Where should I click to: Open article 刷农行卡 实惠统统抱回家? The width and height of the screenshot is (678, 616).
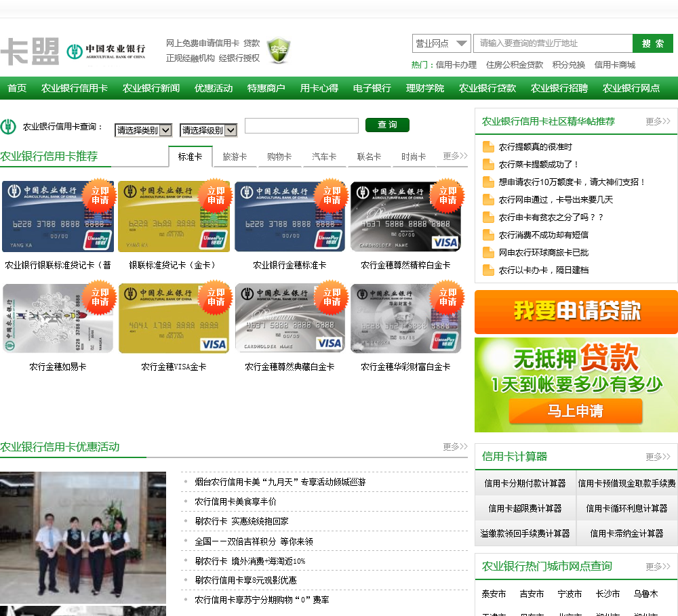coord(241,521)
